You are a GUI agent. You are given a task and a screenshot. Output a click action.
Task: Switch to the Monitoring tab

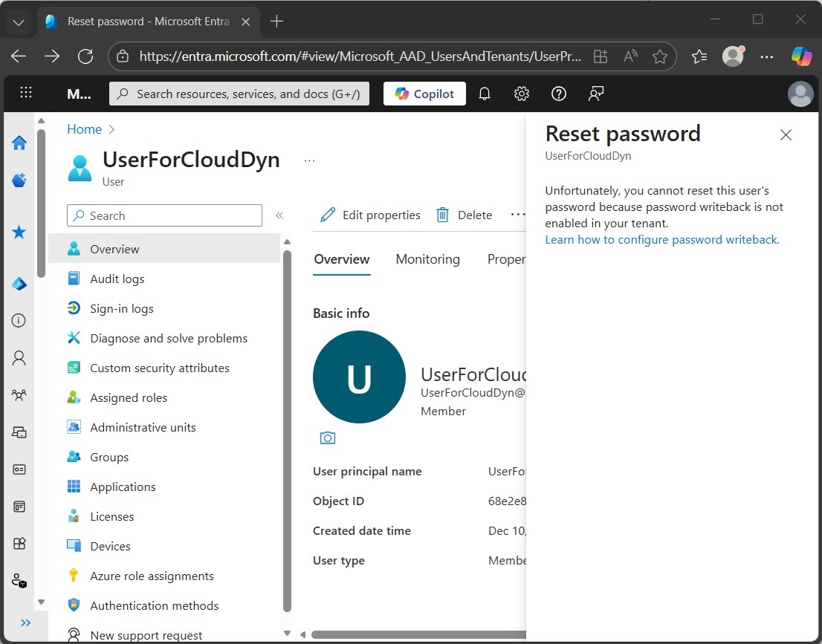pos(427,259)
